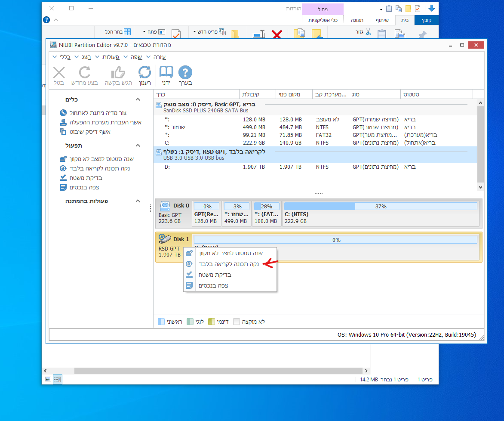Open the הצג view menu dropdown

point(83,57)
